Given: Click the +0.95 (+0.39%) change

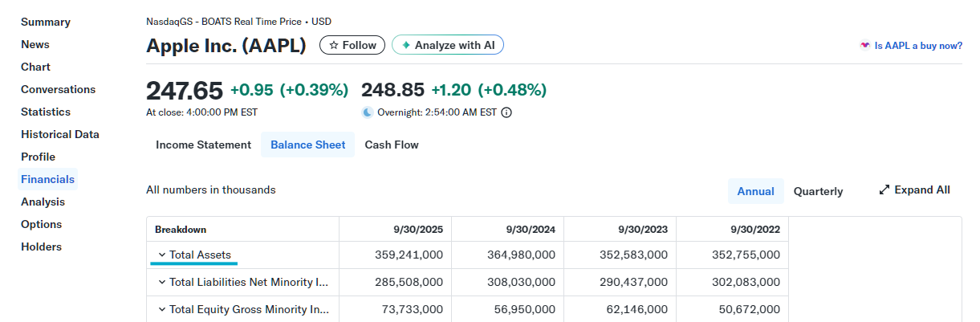Looking at the screenshot, I should tap(289, 89).
